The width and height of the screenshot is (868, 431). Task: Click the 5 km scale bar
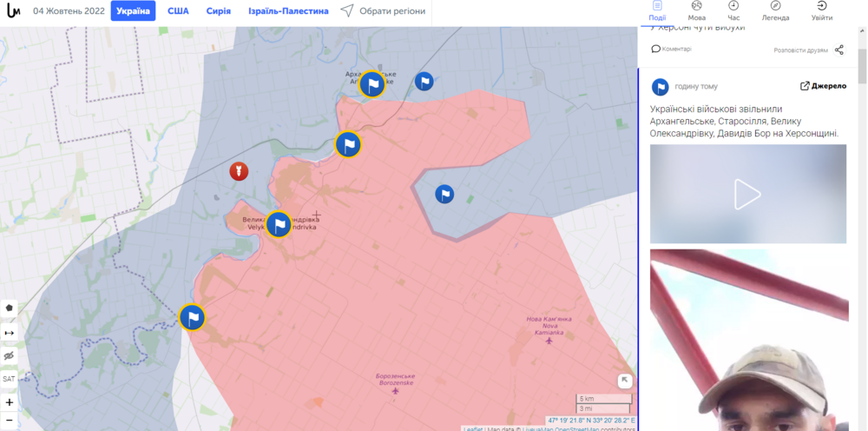tap(604, 399)
